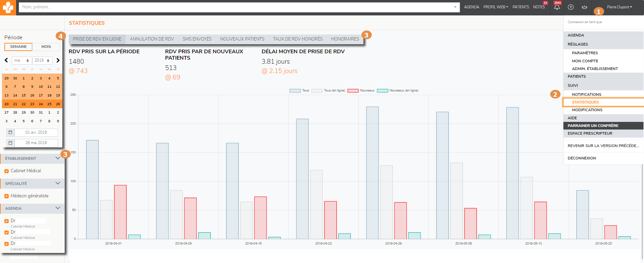The height and width of the screenshot is (263, 644).
Task: Click calendar icon beside 01 avr. 2019
Action: tap(10, 132)
